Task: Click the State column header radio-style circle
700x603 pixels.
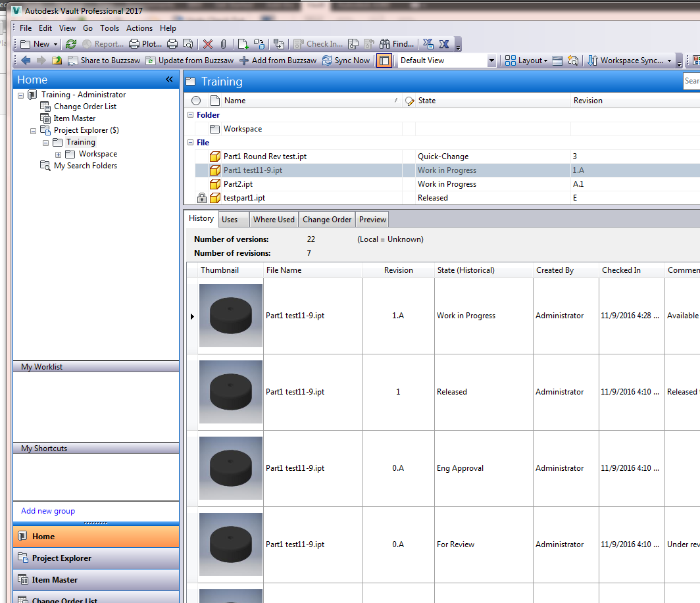Action: tap(195, 100)
